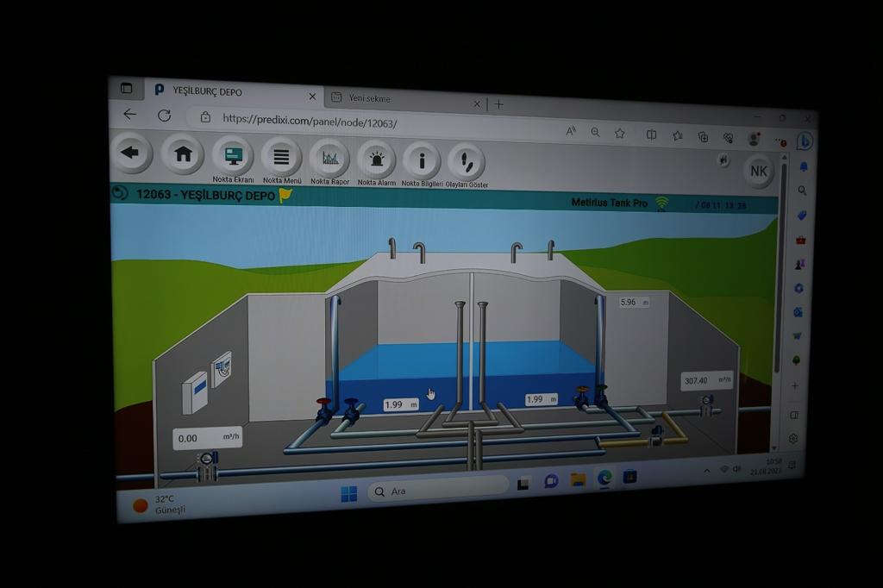The height and width of the screenshot is (588, 883).
Task: Click Olayları Göster footprints icon
Action: [467, 161]
